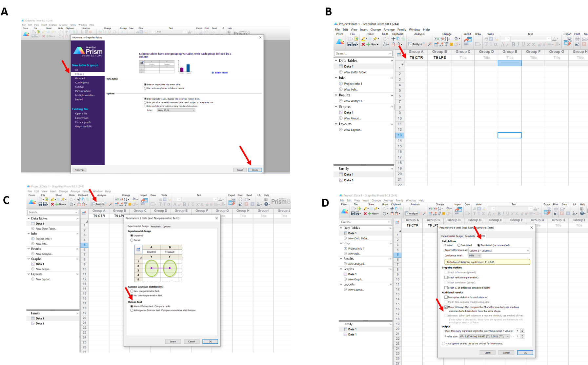Viewport: 588px width, 365px height.
Task: Click Data 1 graph icon under Graphs in panel B
Action: [x=341, y=112]
